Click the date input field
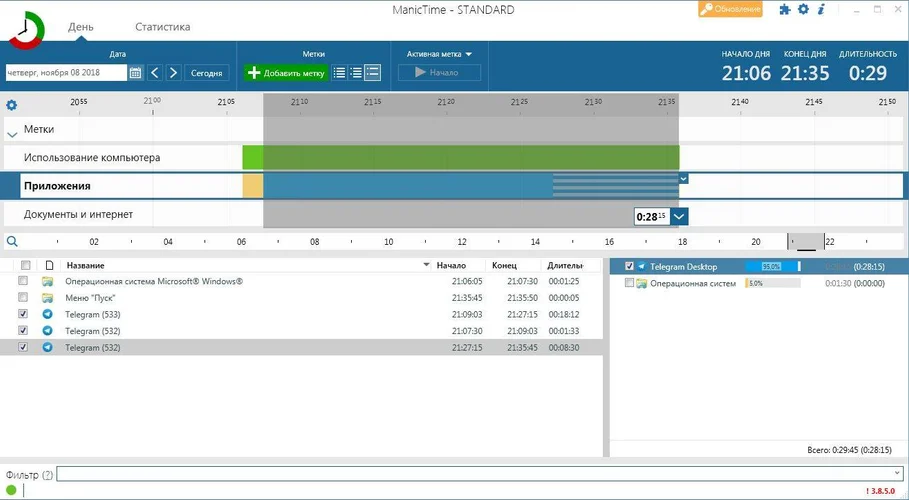 (66, 73)
